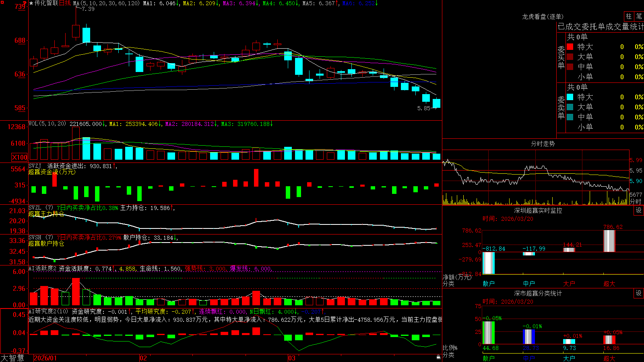644x362 pixels.
Task: Click the SVZL (7) indicator name
Action: click(41, 208)
